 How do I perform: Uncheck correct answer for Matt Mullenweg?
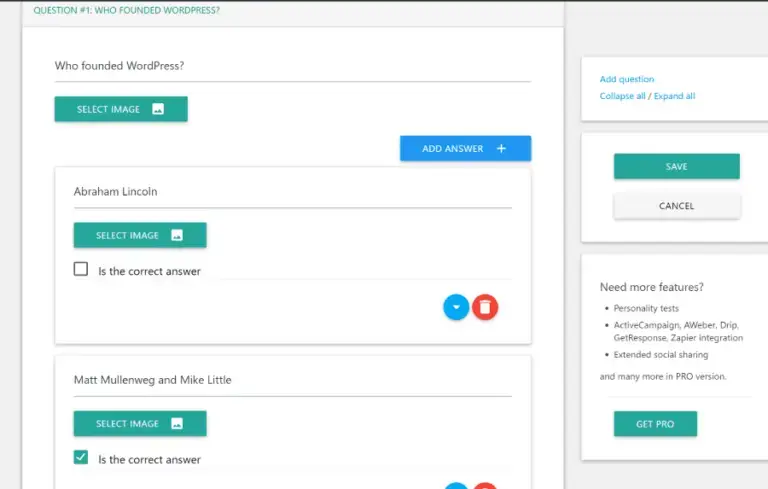81,457
